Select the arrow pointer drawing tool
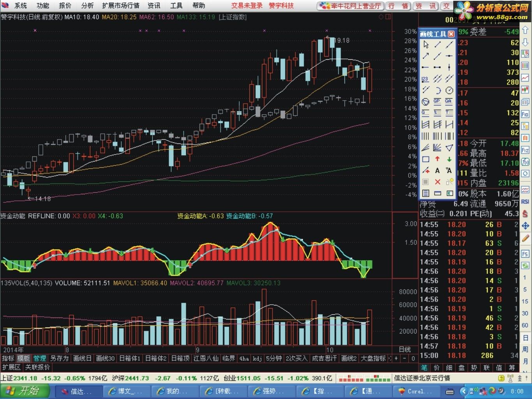 tap(426, 44)
